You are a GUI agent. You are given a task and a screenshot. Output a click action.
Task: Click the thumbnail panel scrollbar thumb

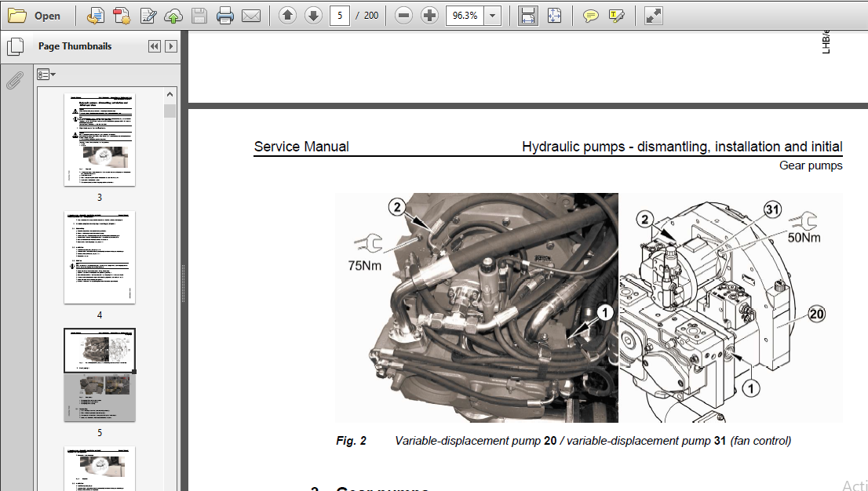click(170, 111)
